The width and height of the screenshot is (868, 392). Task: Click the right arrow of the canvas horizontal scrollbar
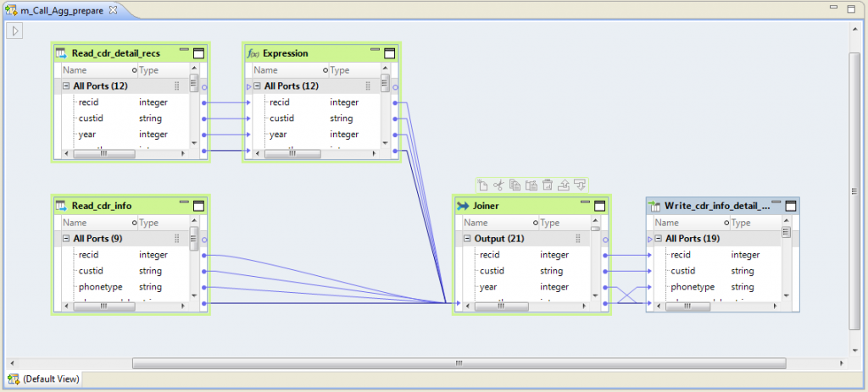click(x=842, y=363)
